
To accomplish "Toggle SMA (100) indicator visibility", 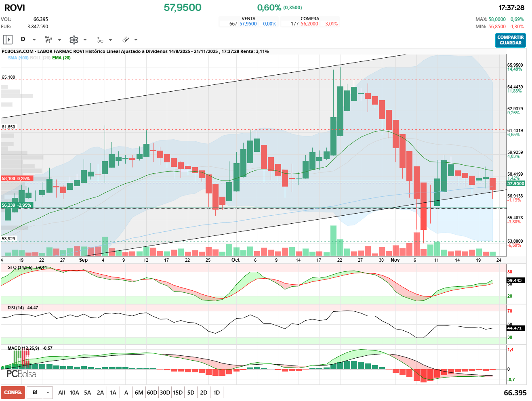I will click(18, 58).
